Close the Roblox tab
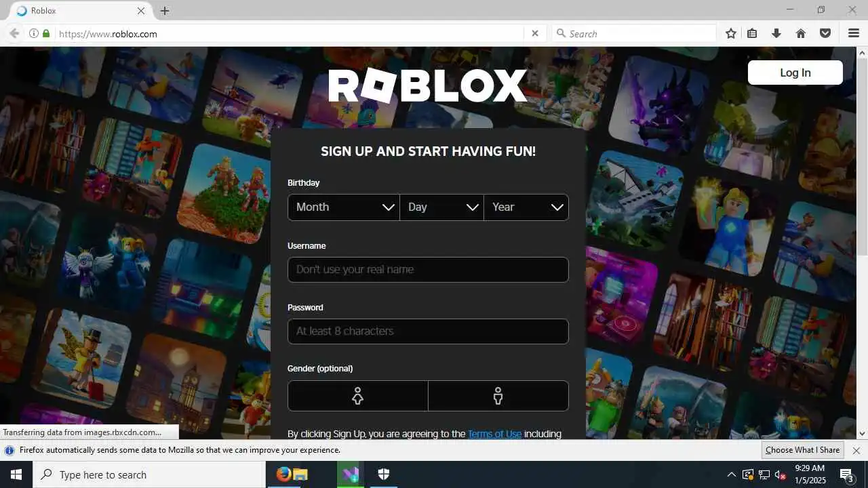The height and width of the screenshot is (488, 868). click(x=141, y=11)
